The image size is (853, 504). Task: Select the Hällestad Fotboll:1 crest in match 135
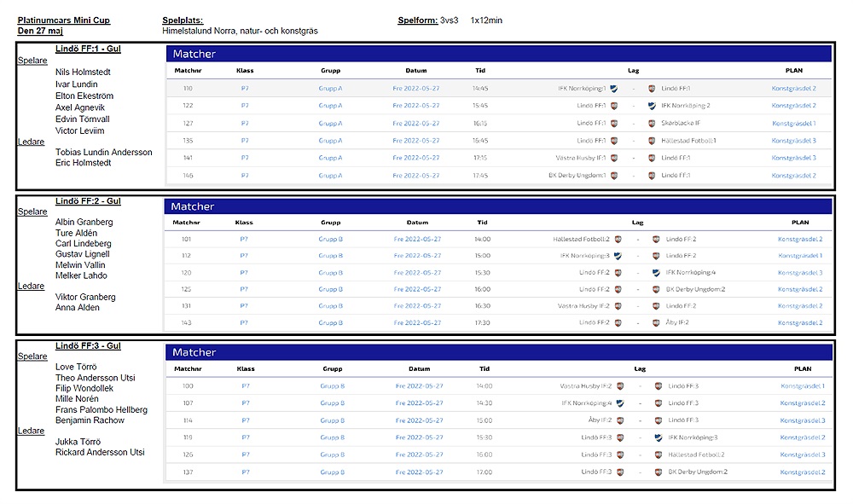tap(652, 141)
